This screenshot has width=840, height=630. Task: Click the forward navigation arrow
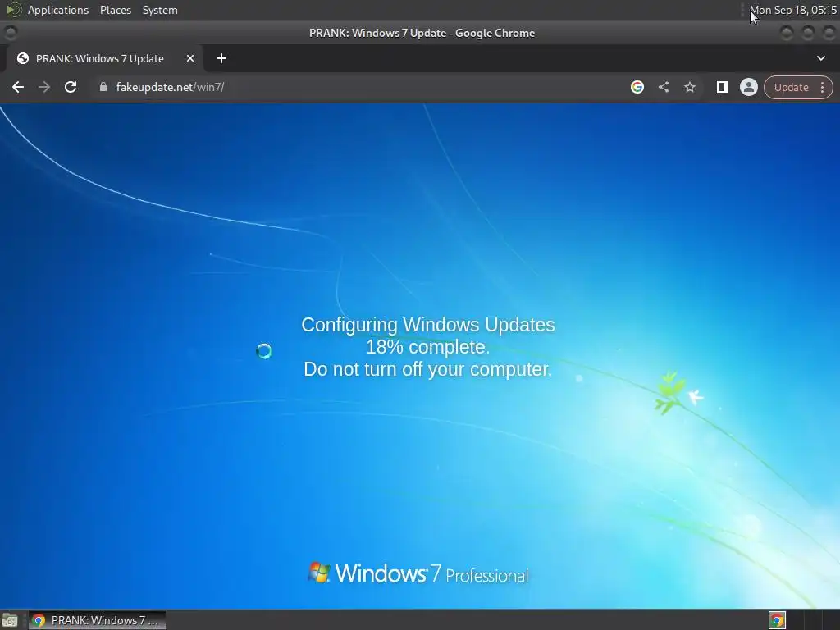tap(44, 87)
